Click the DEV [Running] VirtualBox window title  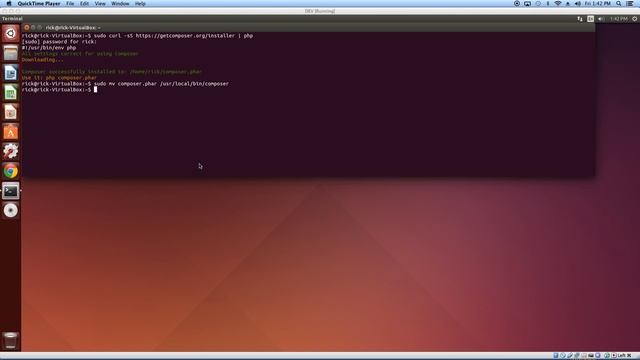[320, 11]
